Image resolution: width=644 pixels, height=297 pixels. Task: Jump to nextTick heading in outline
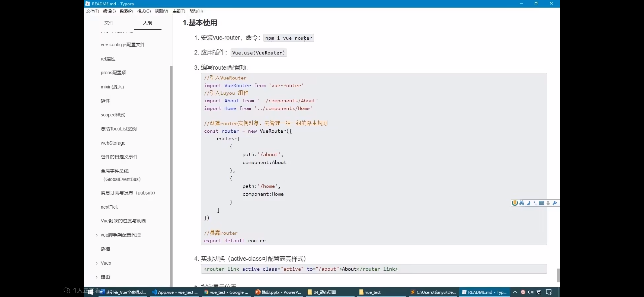(x=109, y=207)
